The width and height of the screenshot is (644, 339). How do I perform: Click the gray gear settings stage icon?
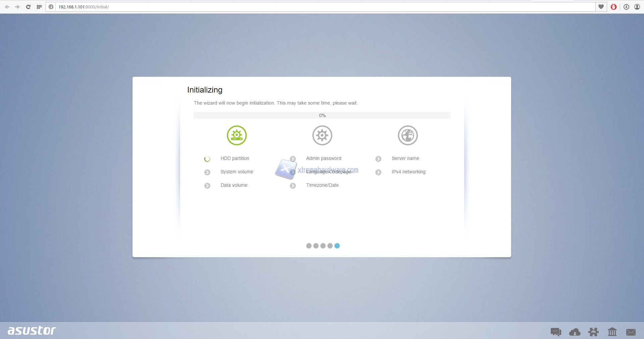[322, 135]
